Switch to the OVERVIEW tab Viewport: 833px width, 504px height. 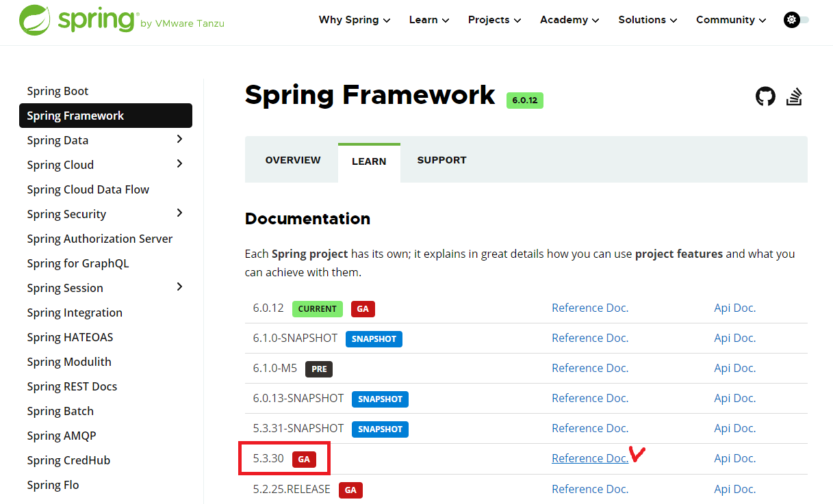click(293, 160)
